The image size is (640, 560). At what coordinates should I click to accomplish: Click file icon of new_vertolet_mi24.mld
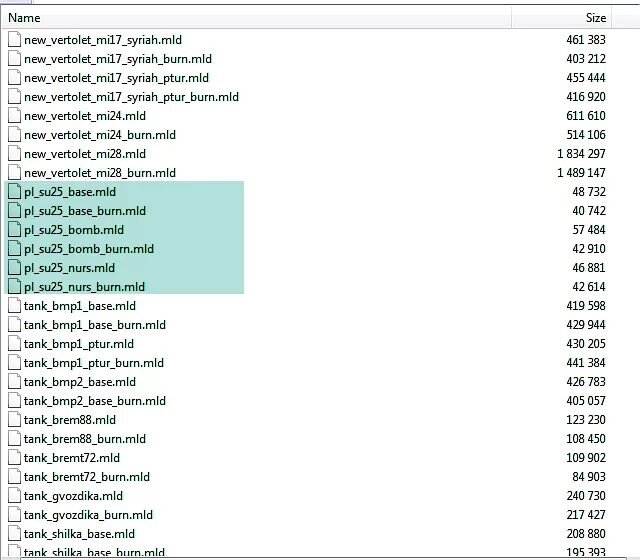14,116
